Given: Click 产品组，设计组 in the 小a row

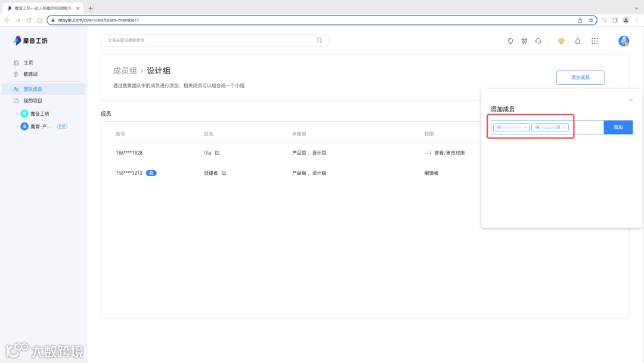Looking at the screenshot, I should (309, 153).
